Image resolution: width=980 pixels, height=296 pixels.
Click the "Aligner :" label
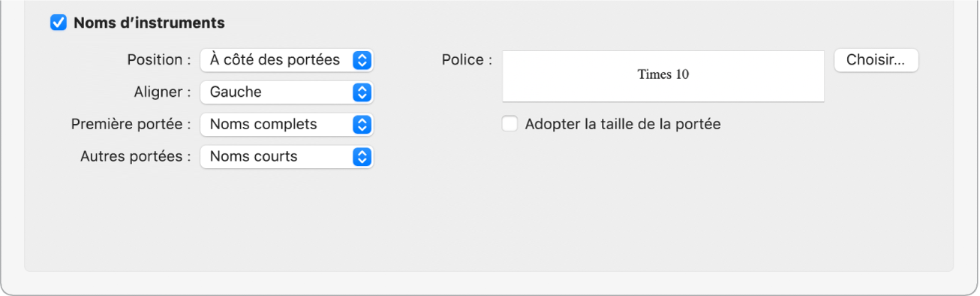(162, 92)
